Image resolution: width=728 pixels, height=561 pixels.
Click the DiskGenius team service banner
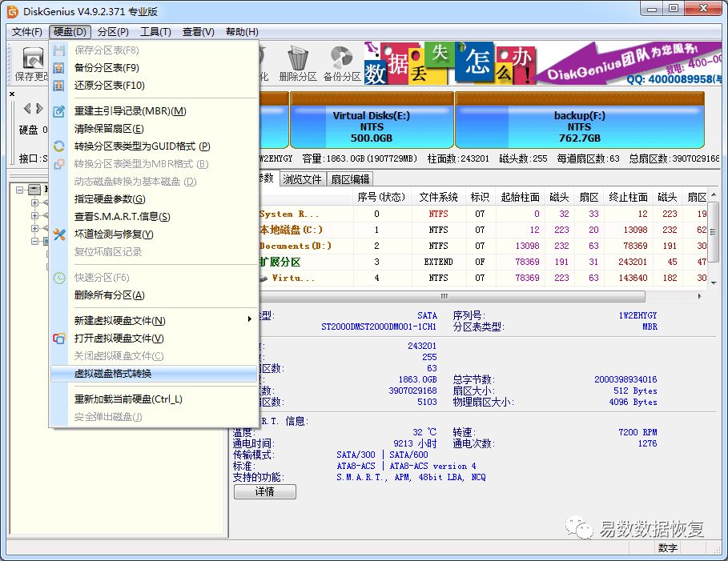coord(629,63)
